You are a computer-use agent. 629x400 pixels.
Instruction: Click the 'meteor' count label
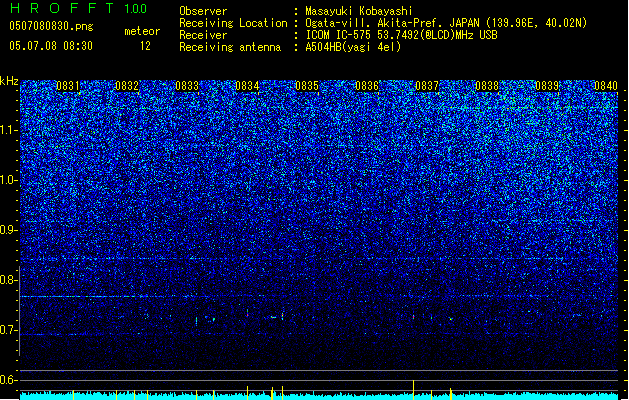pyautogui.click(x=142, y=31)
